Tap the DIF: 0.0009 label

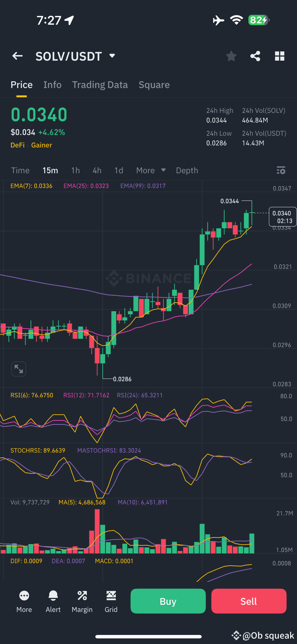click(x=26, y=561)
